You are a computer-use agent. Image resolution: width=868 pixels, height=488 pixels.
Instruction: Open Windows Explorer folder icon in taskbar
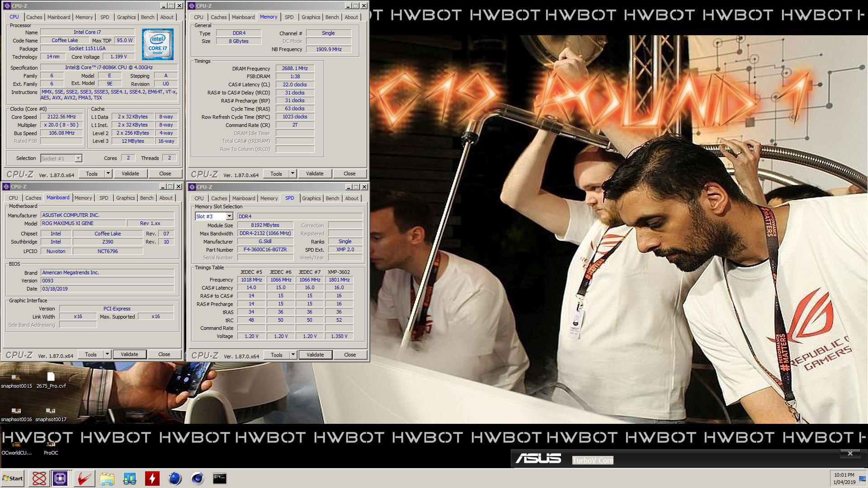(x=107, y=478)
